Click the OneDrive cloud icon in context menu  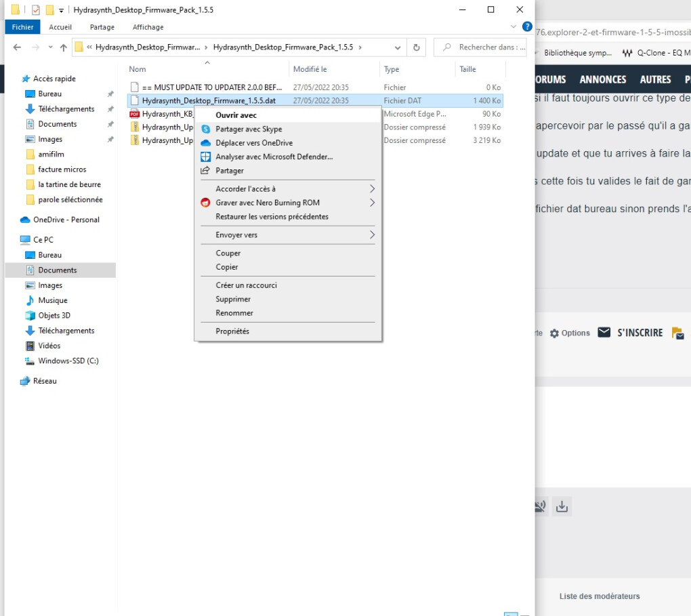pyautogui.click(x=205, y=143)
